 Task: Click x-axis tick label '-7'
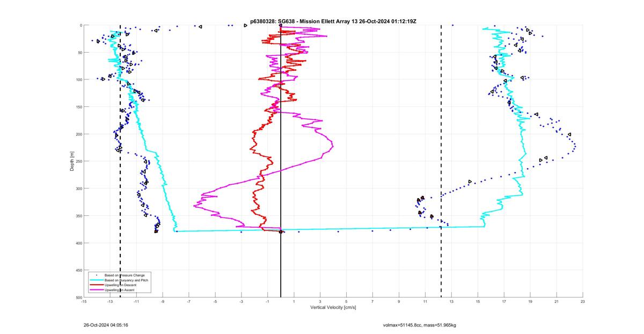pyautogui.click(x=189, y=301)
